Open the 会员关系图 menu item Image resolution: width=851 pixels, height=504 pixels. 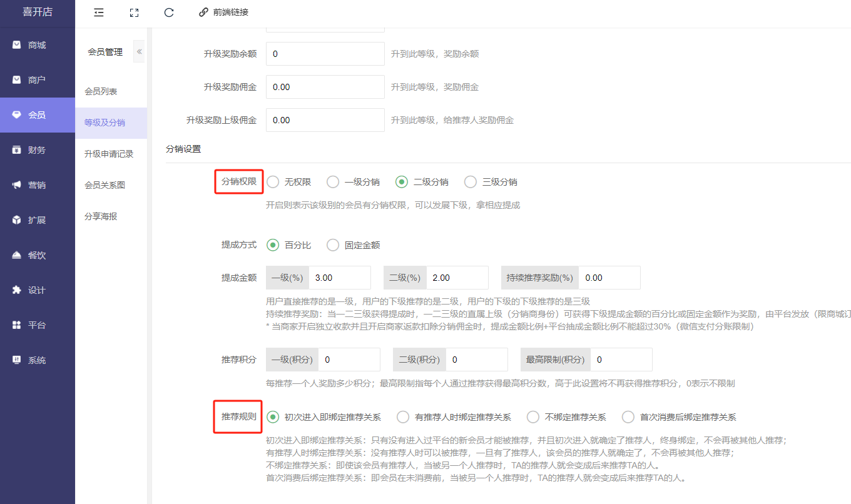point(111,185)
